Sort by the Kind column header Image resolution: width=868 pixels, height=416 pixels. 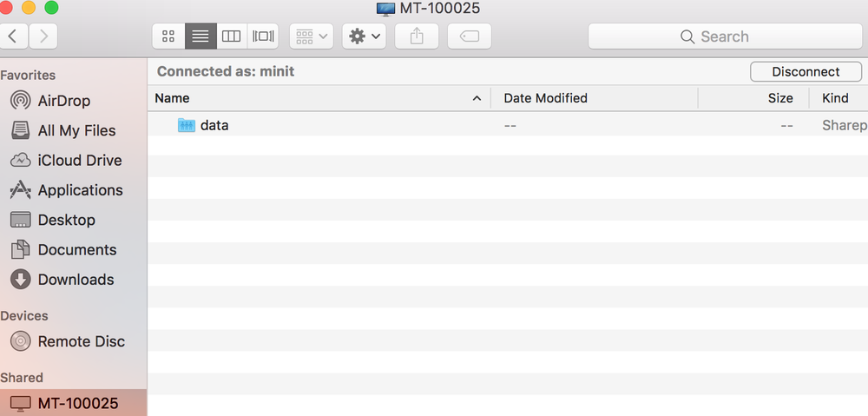coord(838,98)
